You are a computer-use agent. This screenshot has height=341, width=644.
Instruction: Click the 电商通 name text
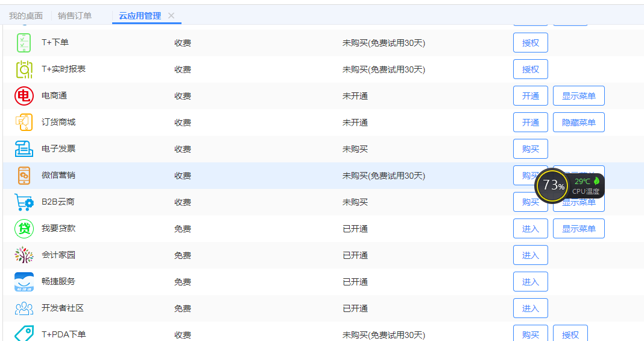pos(54,95)
